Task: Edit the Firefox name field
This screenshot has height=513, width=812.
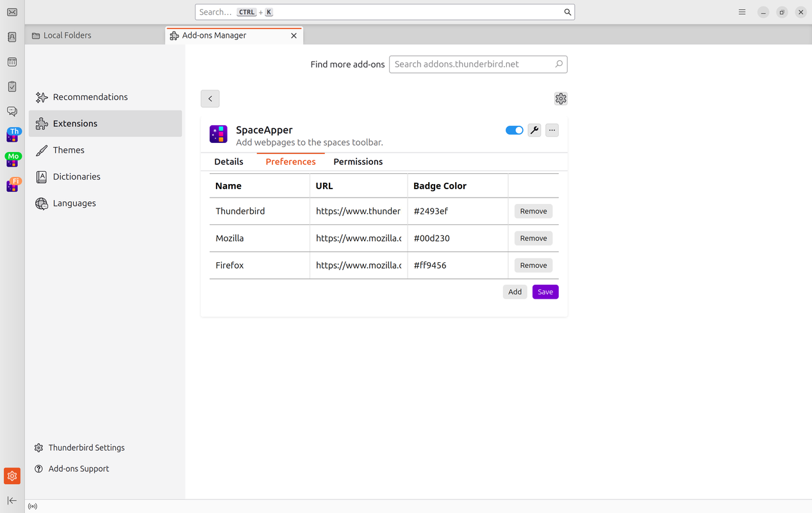Action: click(260, 265)
